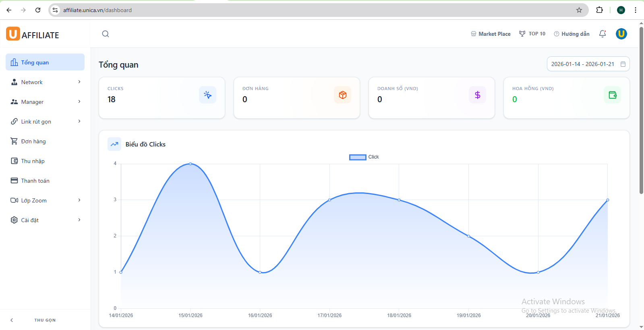Click the Unica Affiliate logo

tap(33, 34)
